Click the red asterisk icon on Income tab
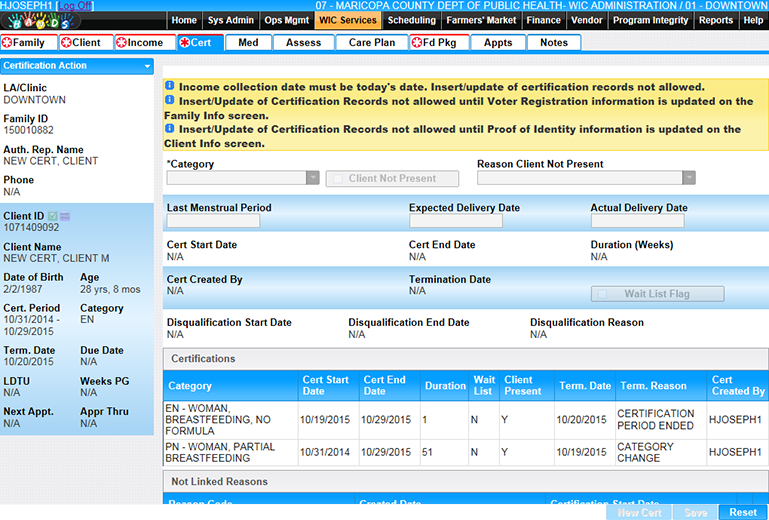769x520 pixels. tap(122, 43)
